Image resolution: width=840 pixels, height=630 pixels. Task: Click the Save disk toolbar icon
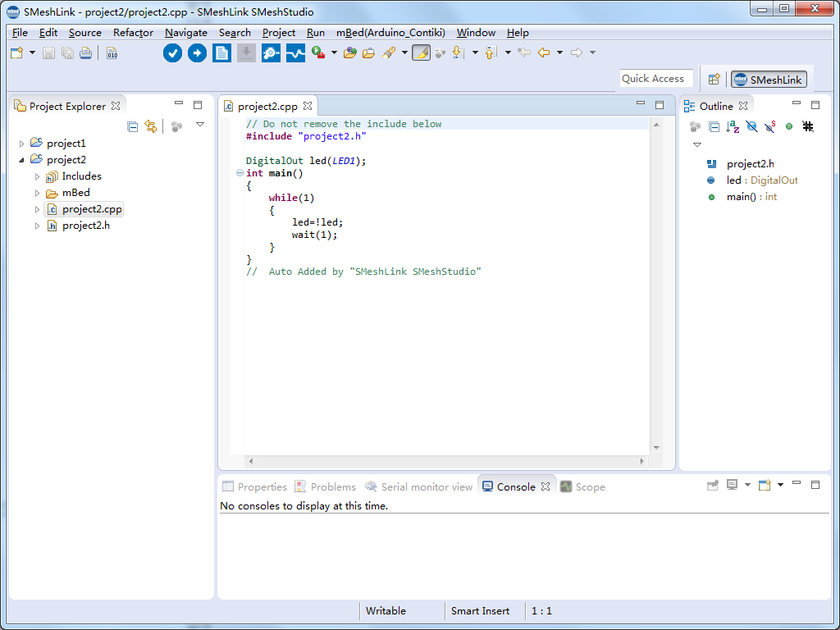[x=48, y=53]
